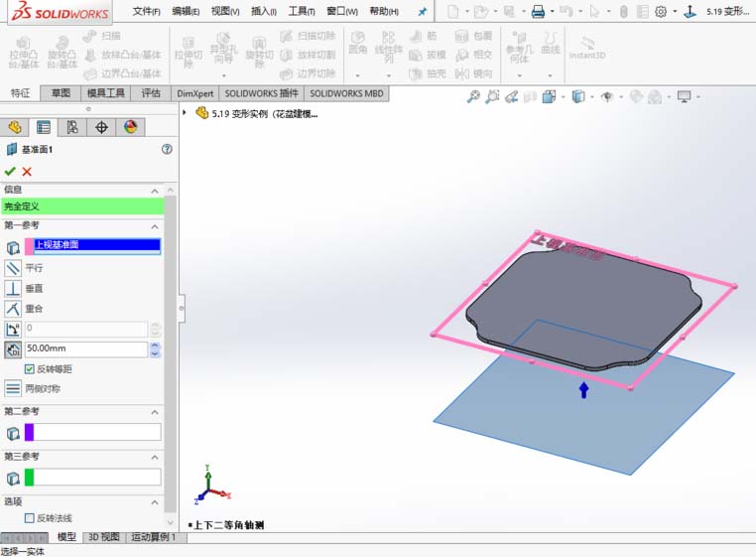Open the Print dropdown arrow

552,12
